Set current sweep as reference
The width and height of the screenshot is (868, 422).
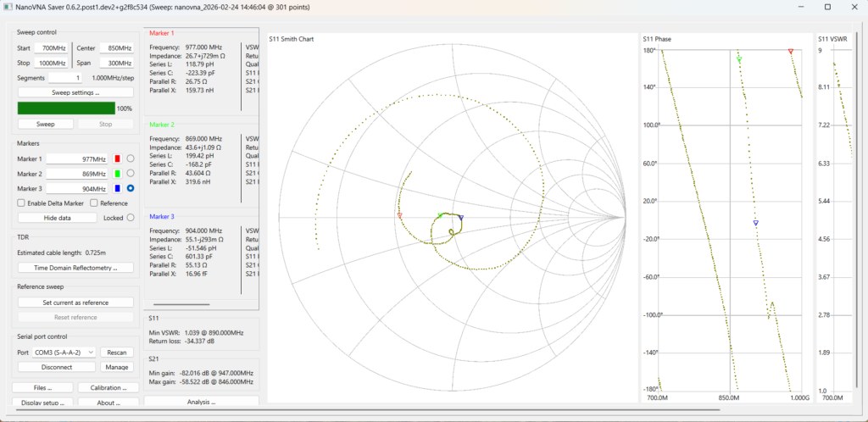coord(75,303)
